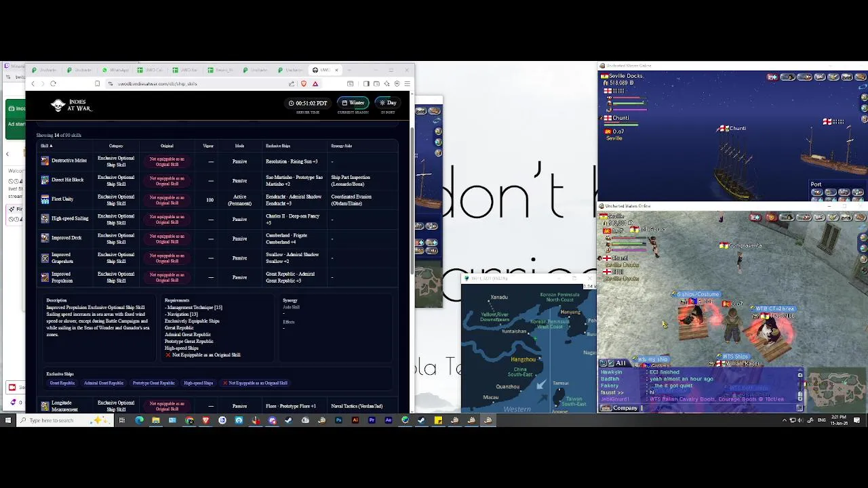The width and height of the screenshot is (868, 488).
Task: Expand the Improved Deck skill row
Action: (x=217, y=239)
